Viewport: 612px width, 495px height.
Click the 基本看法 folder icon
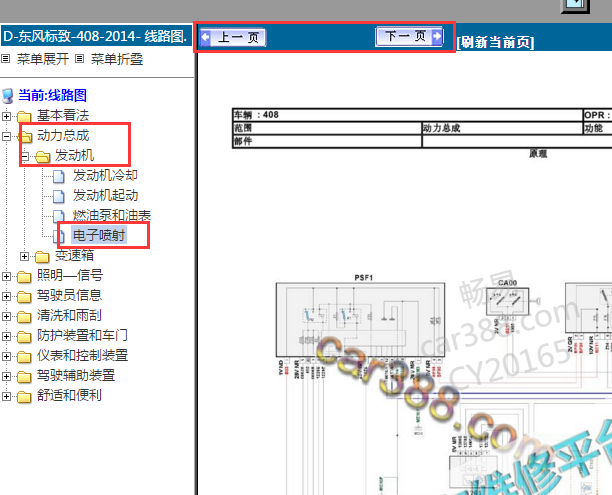pos(24,116)
